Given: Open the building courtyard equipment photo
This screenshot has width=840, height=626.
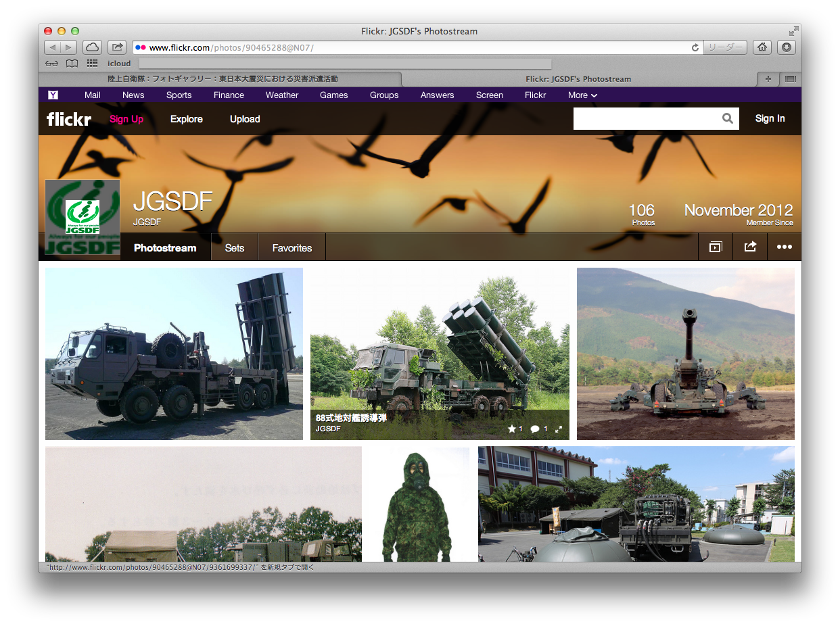Looking at the screenshot, I should click(x=636, y=504).
